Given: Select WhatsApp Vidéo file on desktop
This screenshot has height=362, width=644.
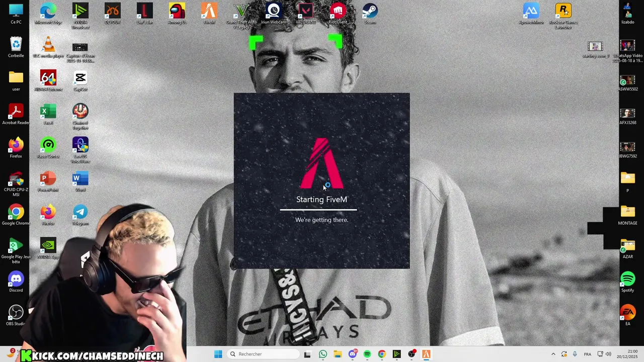Looking at the screenshot, I should 627,52.
